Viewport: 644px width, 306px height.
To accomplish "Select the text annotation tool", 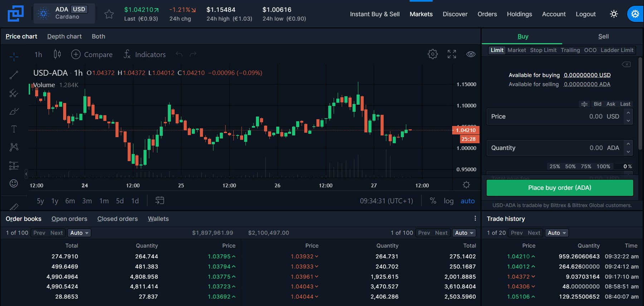I will pos(14,129).
